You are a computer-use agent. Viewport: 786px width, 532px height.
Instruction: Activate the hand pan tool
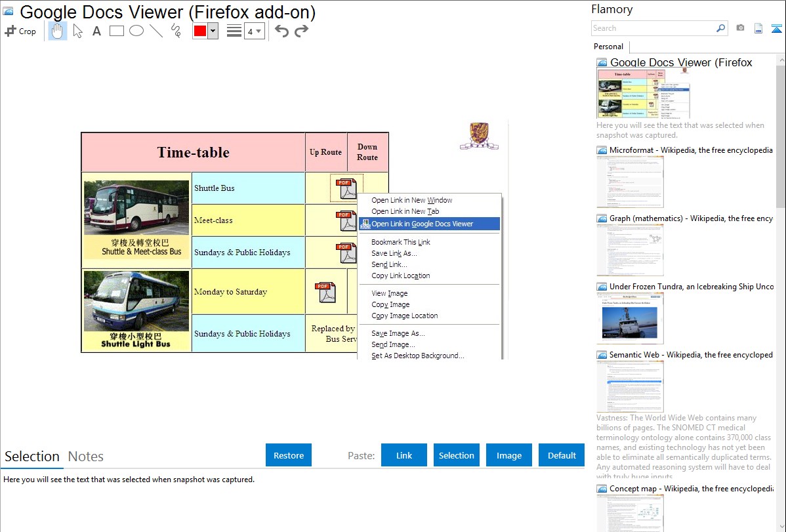pyautogui.click(x=57, y=31)
